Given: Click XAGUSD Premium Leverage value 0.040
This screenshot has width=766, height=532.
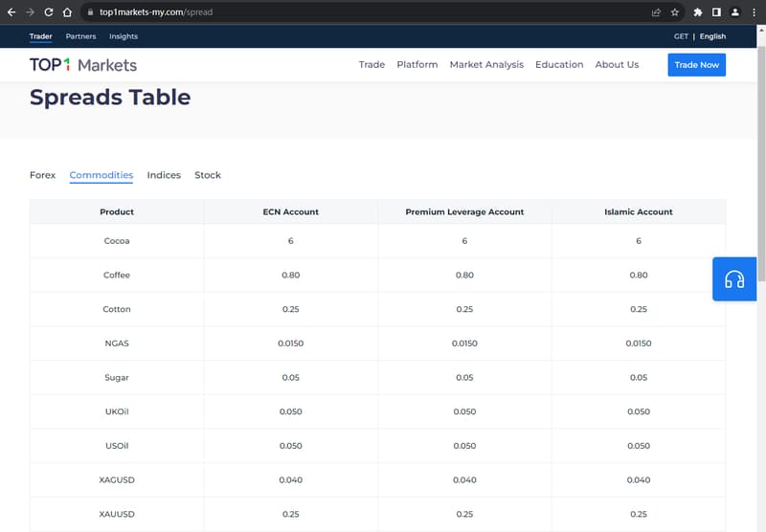Looking at the screenshot, I should [464, 479].
